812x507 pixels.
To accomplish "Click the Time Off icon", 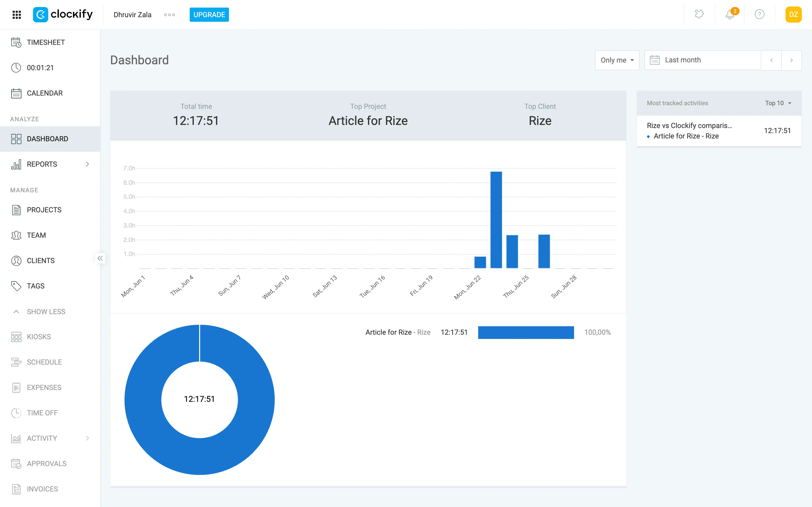I will [x=16, y=413].
